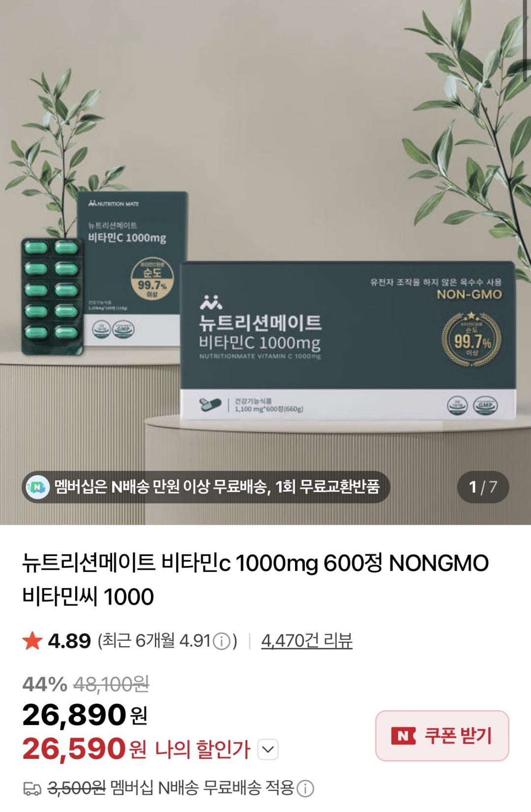Tap the membership free shipping banner
The height and width of the screenshot is (812, 531).
pos(206,487)
